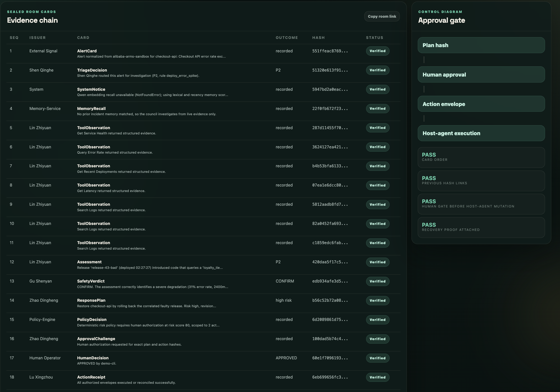Screen dimensions: 560x392
Task: Select the SafetyVerdict card title
Action: [x=91, y=281]
